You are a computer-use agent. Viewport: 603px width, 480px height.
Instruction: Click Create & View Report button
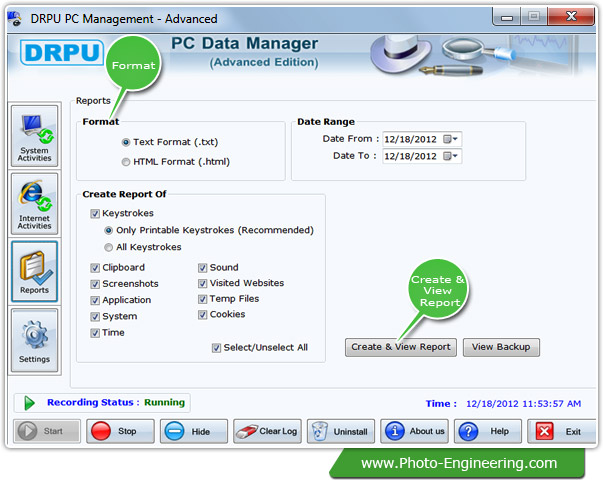[x=401, y=347]
